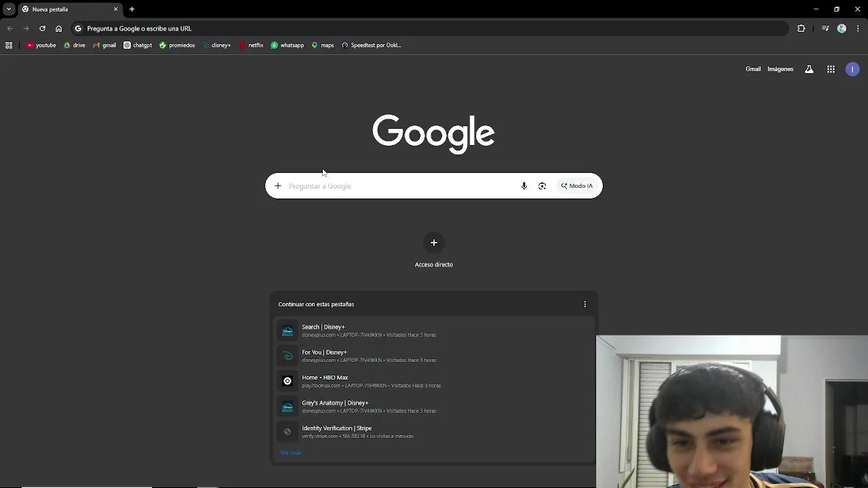Image resolution: width=868 pixels, height=488 pixels.
Task: Go forward with the browser forward arrow
Action: [x=26, y=28]
